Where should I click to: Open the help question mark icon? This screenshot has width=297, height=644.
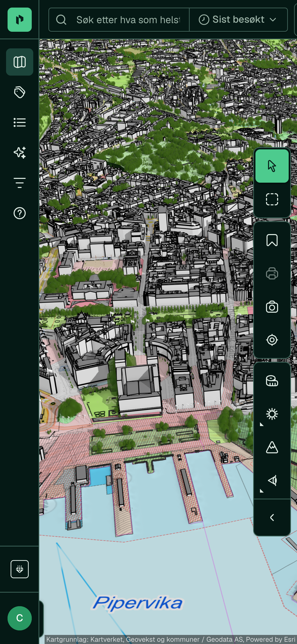[20, 213]
